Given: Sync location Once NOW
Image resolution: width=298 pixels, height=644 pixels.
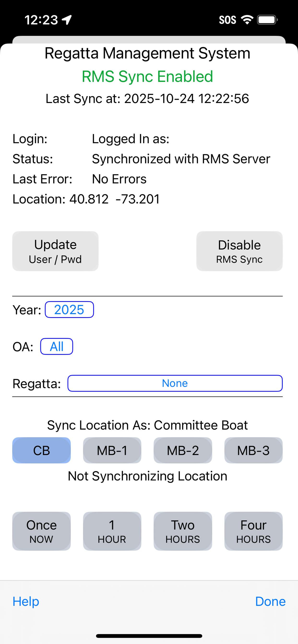Looking at the screenshot, I should tap(42, 531).
